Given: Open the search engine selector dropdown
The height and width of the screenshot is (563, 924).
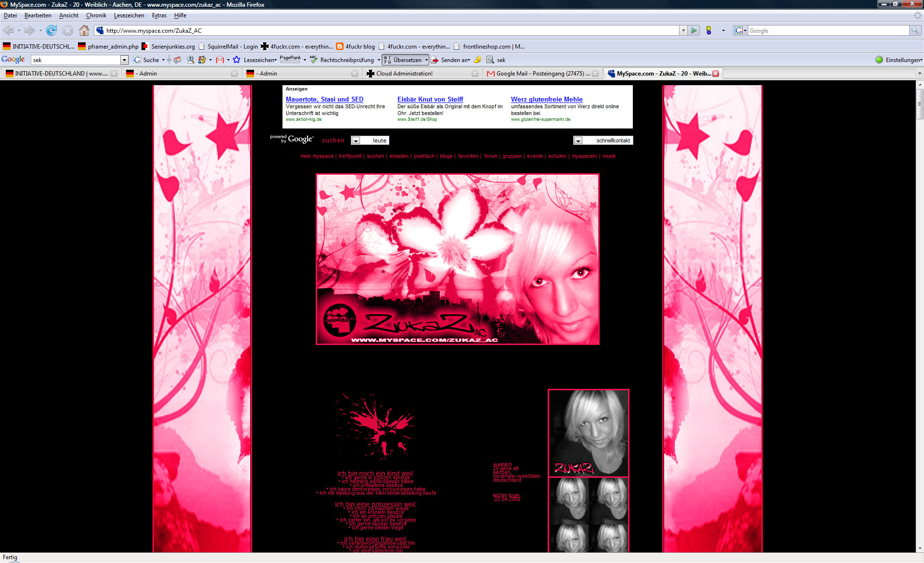Looking at the screenshot, I should pos(740,30).
